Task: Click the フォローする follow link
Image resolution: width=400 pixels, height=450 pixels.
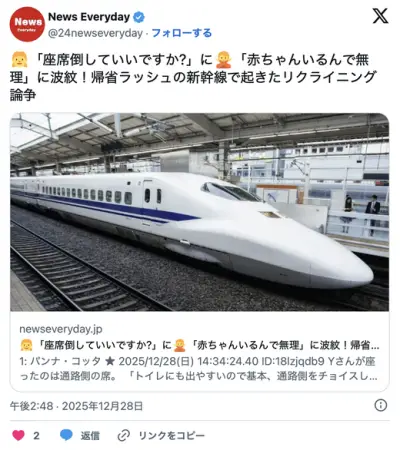Action: (x=182, y=33)
